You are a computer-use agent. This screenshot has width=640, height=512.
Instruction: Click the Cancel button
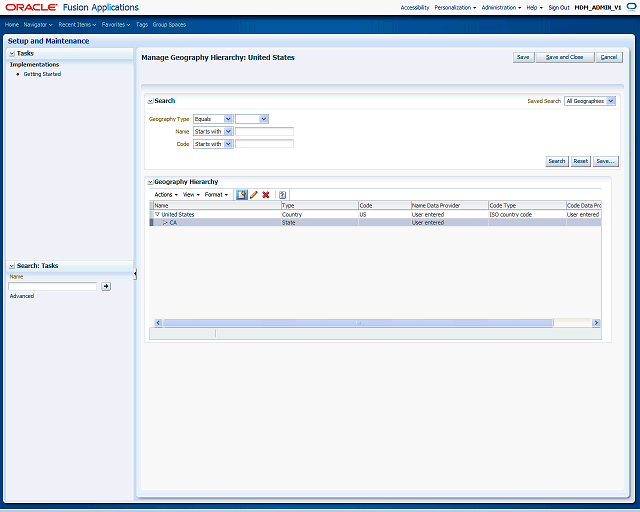point(609,57)
